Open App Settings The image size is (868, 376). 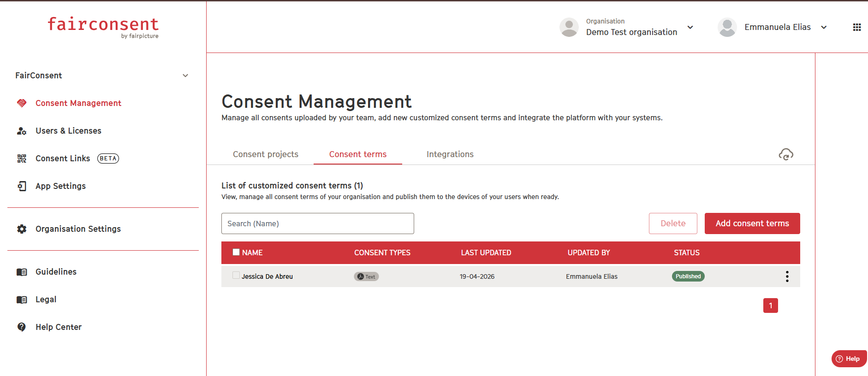[60, 186]
